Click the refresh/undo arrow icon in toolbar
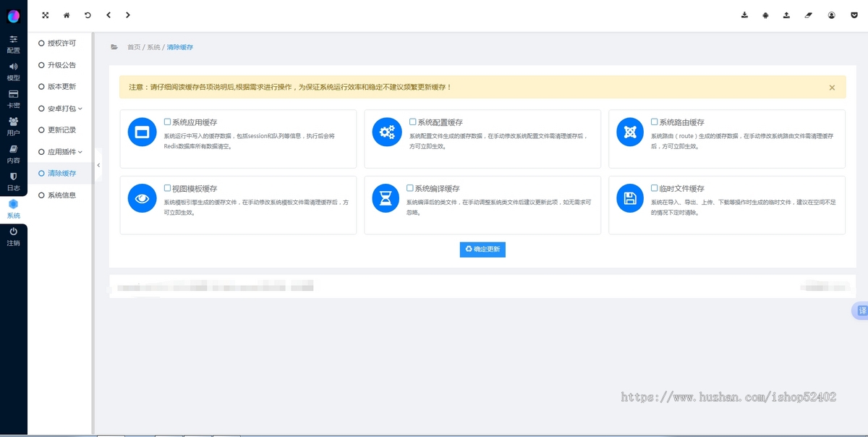This screenshot has width=868, height=437. (x=88, y=15)
